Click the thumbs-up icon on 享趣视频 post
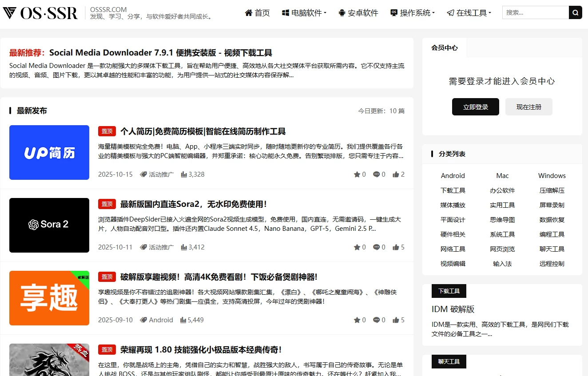Image resolution: width=588 pixels, height=376 pixels. [396, 320]
